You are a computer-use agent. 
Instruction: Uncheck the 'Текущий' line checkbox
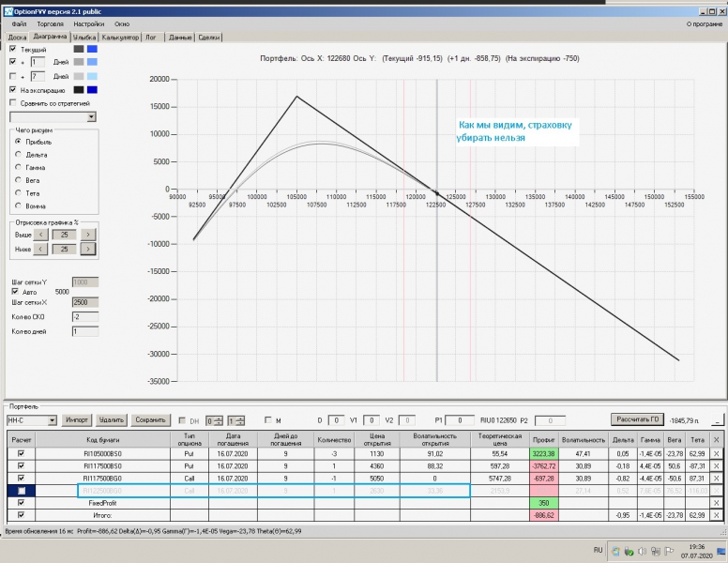coord(13,49)
